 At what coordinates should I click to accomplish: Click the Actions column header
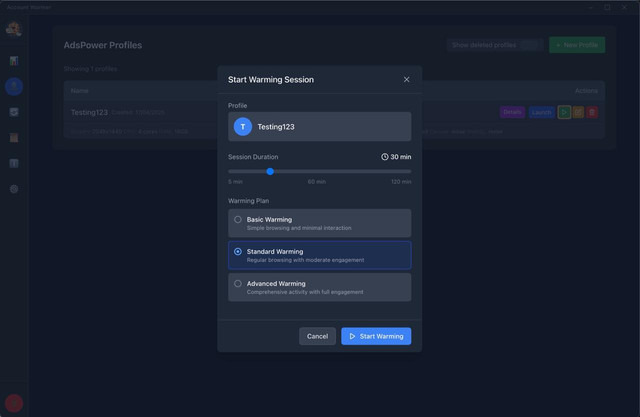[586, 91]
